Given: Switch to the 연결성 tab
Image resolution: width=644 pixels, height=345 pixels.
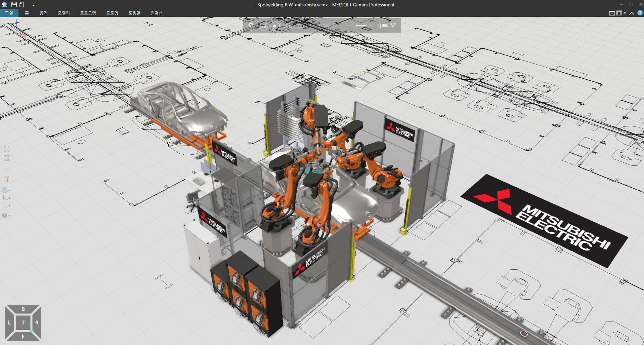Looking at the screenshot, I should (x=157, y=13).
